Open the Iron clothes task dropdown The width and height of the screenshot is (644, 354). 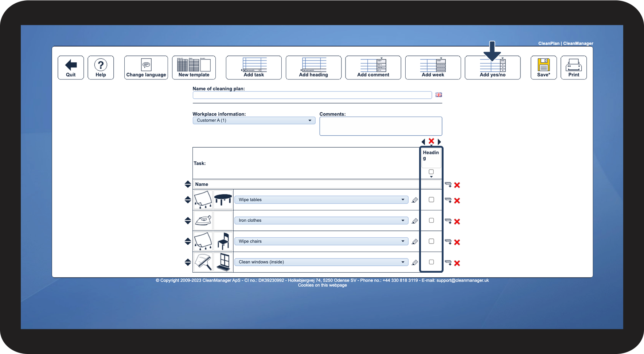[x=321, y=221]
